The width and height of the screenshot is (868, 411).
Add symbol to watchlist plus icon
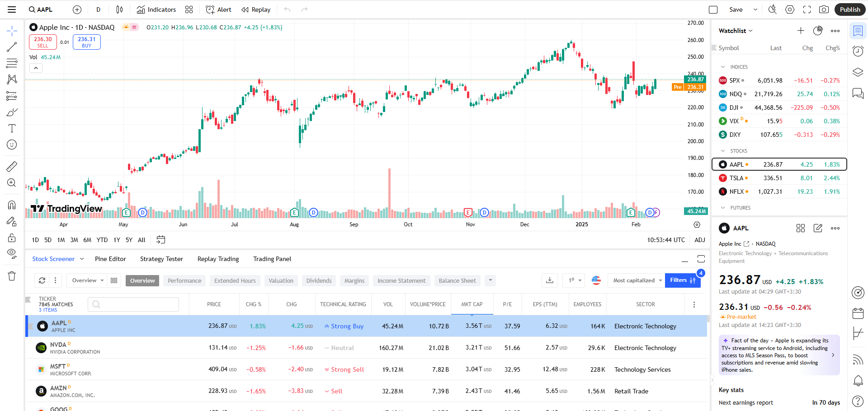pyautogui.click(x=801, y=31)
